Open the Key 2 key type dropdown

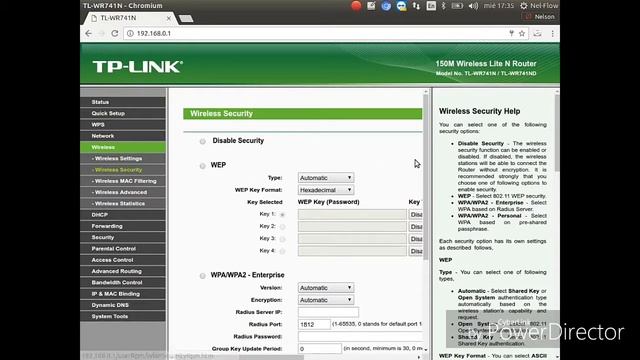point(416,227)
